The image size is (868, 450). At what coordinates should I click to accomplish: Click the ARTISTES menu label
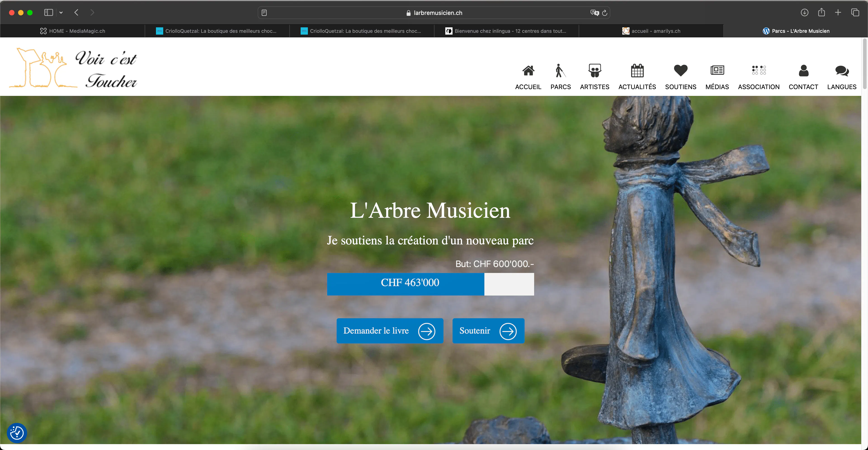[594, 87]
